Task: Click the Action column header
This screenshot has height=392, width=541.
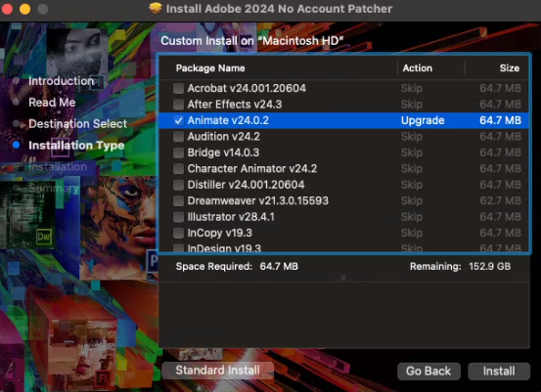Action: pos(418,68)
